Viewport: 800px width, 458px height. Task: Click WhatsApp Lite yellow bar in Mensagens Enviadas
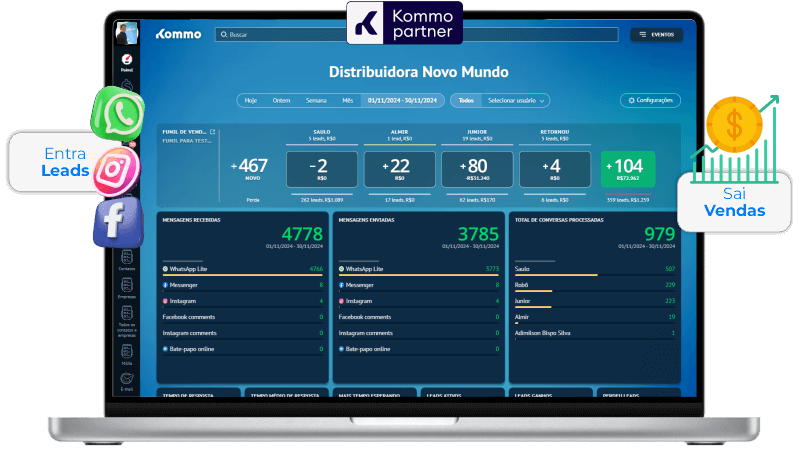point(418,275)
